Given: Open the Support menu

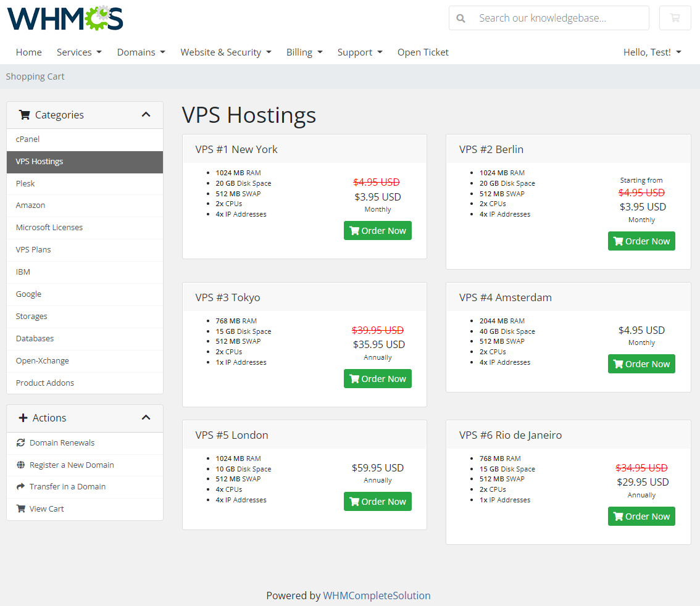Looking at the screenshot, I should (360, 52).
